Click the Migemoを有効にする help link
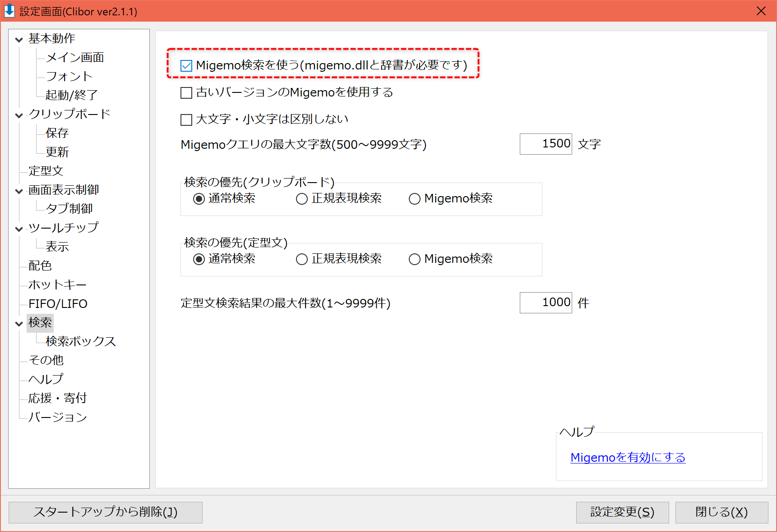777x532 pixels. click(x=628, y=458)
